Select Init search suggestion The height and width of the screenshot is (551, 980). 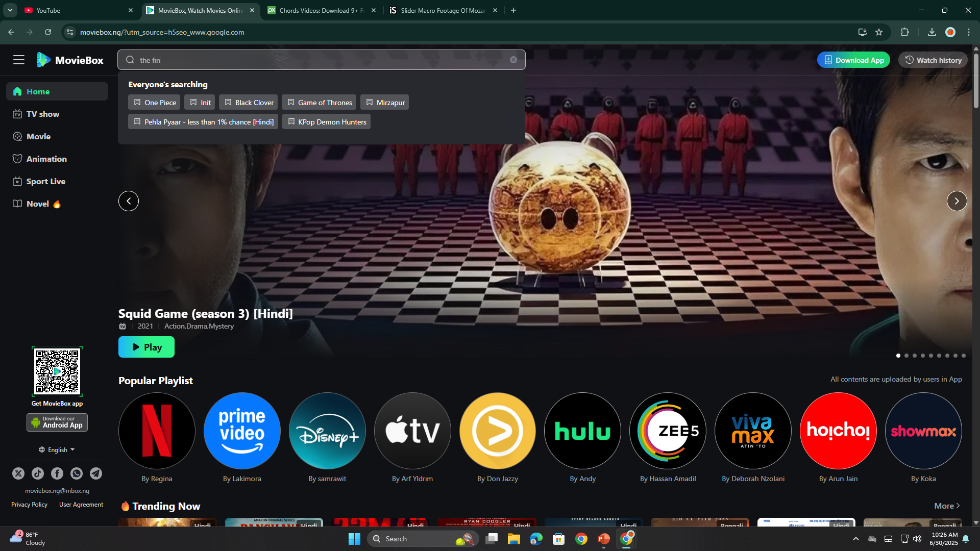pos(200,103)
